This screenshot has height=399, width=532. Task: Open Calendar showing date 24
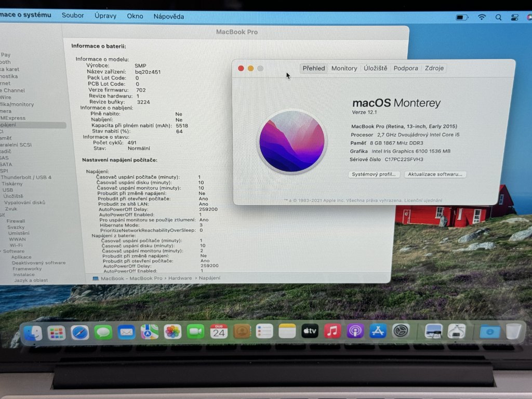pyautogui.click(x=219, y=331)
